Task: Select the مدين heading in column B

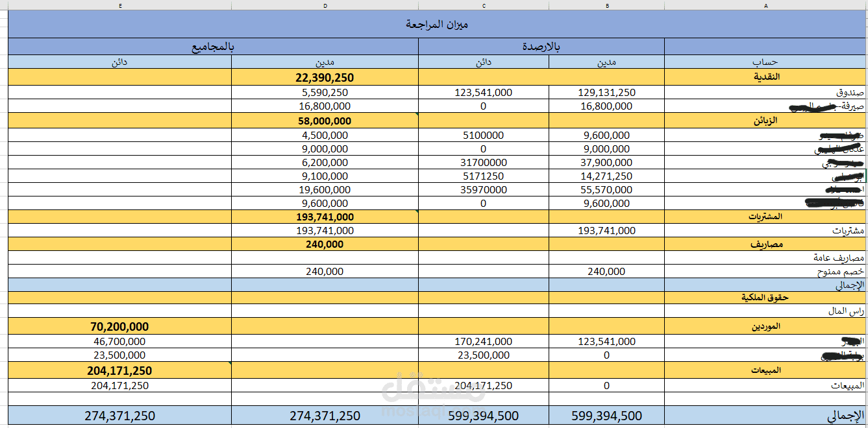Action: pyautogui.click(x=607, y=62)
